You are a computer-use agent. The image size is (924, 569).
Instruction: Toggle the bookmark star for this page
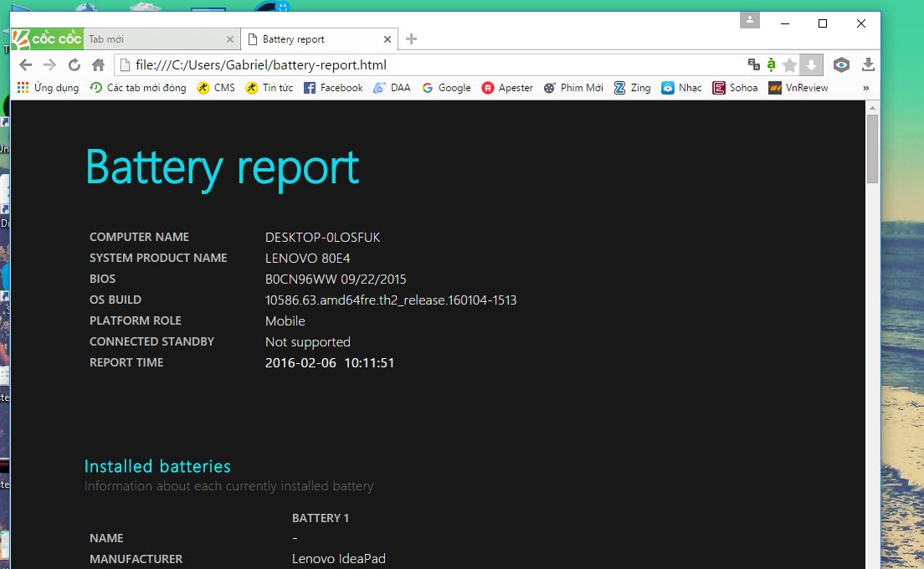pyautogui.click(x=790, y=64)
